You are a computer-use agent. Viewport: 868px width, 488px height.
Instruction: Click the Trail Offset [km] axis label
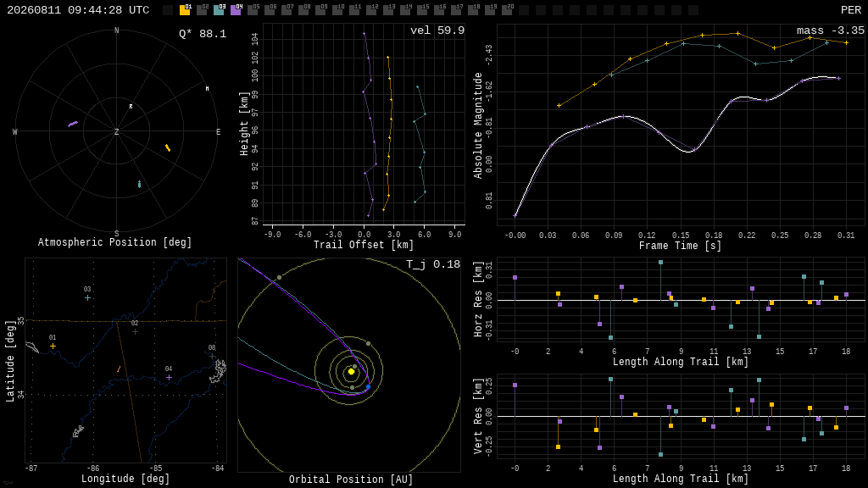coord(364,245)
